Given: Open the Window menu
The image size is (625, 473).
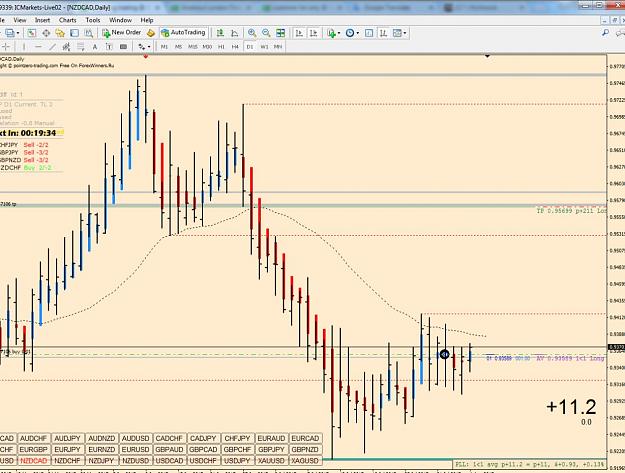Looking at the screenshot, I should 120,20.
